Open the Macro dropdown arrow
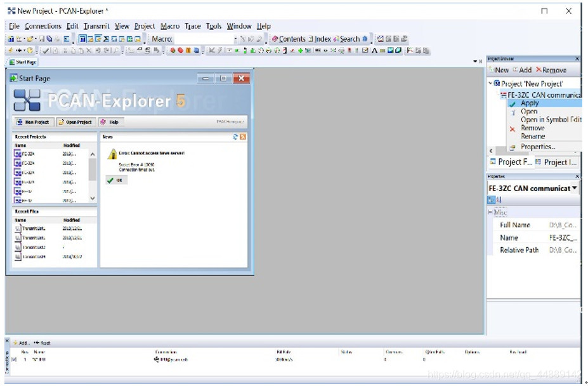Screen dimensions: 588x386 [235, 39]
